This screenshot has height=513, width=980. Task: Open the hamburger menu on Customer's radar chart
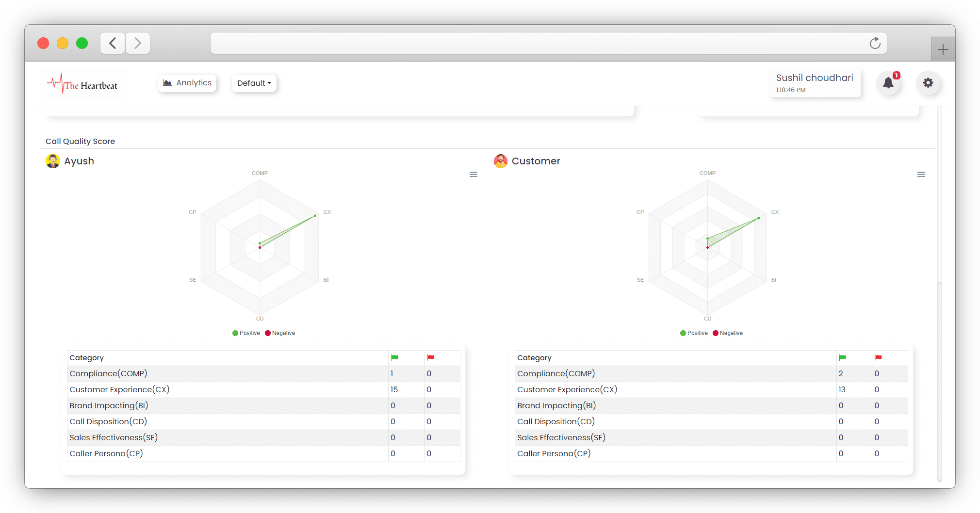(x=921, y=174)
